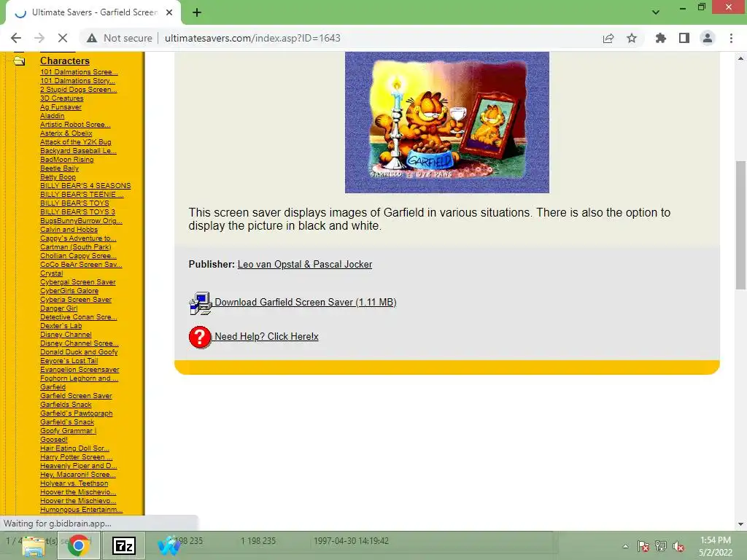The width and height of the screenshot is (747, 560).
Task: Open the Calvin and Hobbs link
Action: pos(69,230)
